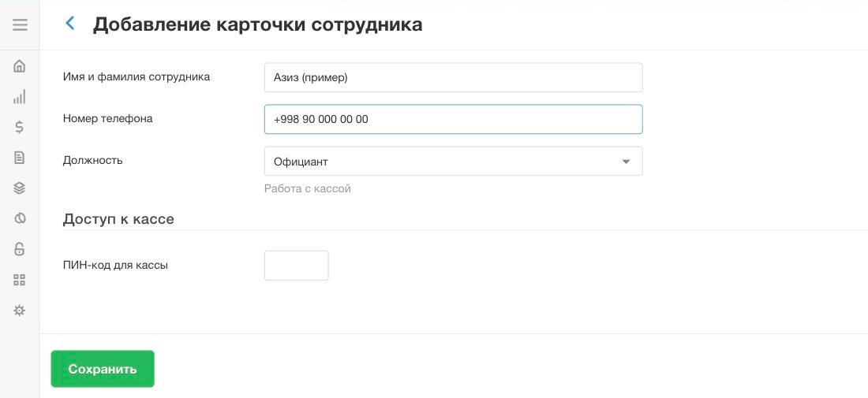Image resolution: width=868 pixels, height=398 pixels.
Task: Go to the home icon in sidebar
Action: pyautogui.click(x=20, y=66)
